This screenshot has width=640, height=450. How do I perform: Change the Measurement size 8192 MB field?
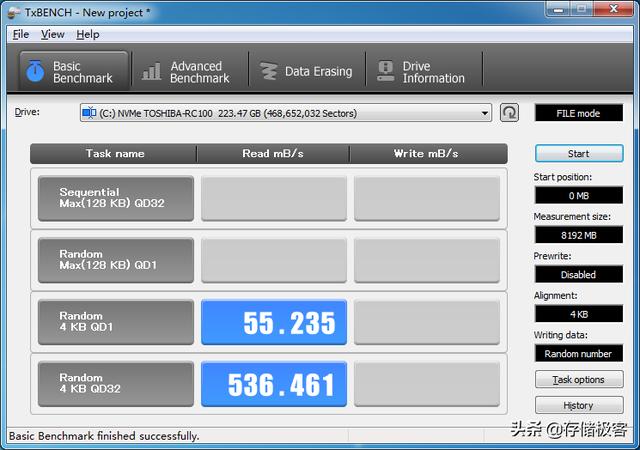[579, 235]
